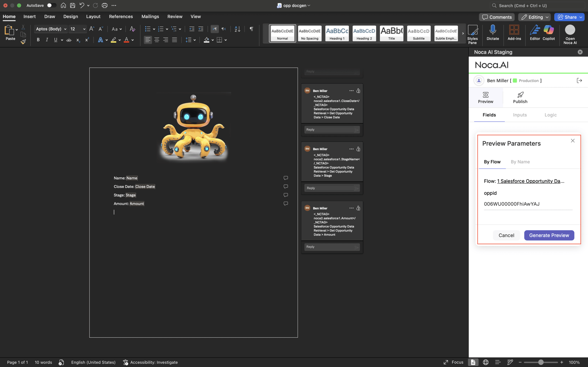This screenshot has height=367, width=588.
Task: Open the Salesforce Opportunity flow link
Action: pos(531,181)
